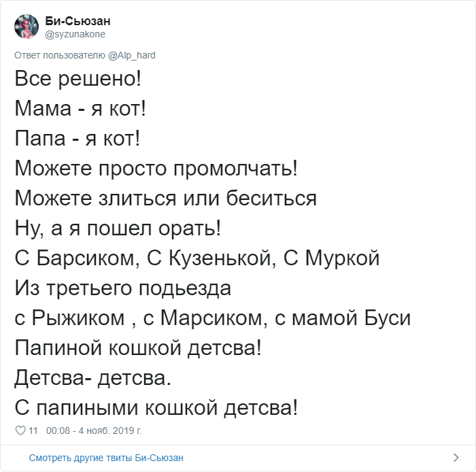Select the line Мама - я кот!
The image size is (476, 472).
click(80, 108)
